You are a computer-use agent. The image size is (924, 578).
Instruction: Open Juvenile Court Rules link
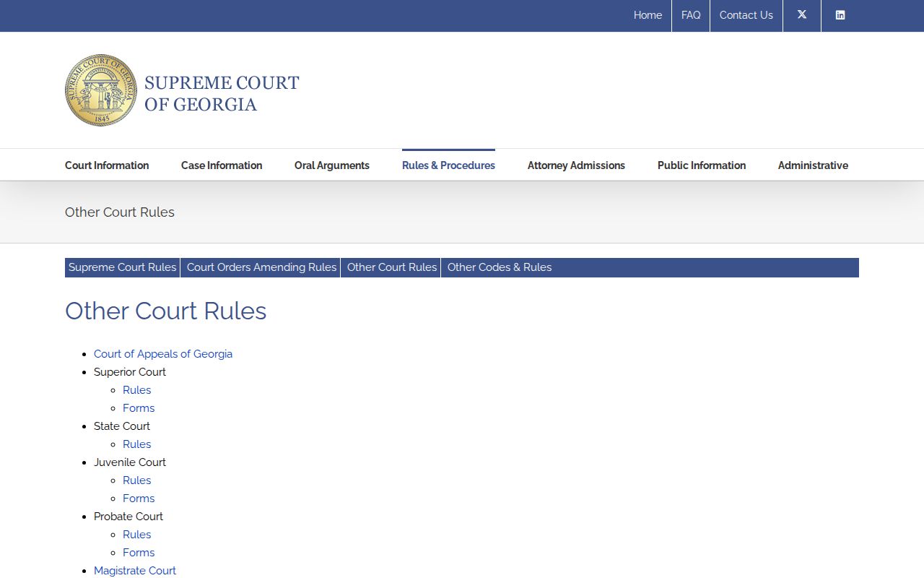(137, 480)
